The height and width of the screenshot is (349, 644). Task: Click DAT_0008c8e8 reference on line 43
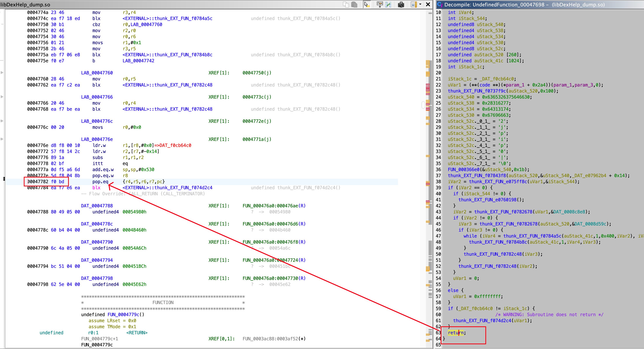[569, 212]
